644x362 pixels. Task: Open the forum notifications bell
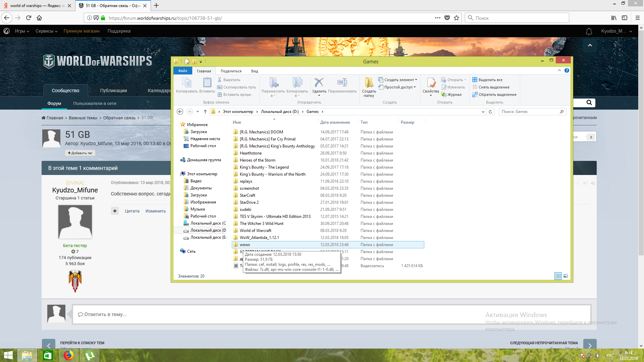[589, 31]
